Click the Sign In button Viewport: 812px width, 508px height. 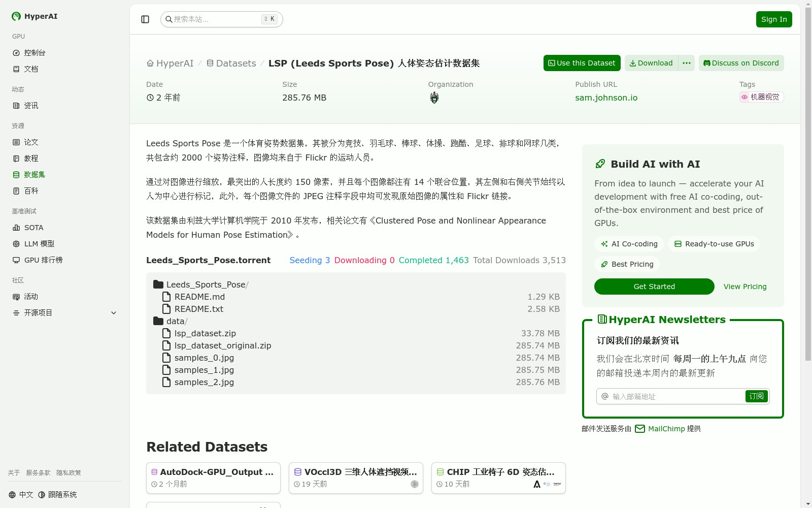pyautogui.click(x=774, y=19)
